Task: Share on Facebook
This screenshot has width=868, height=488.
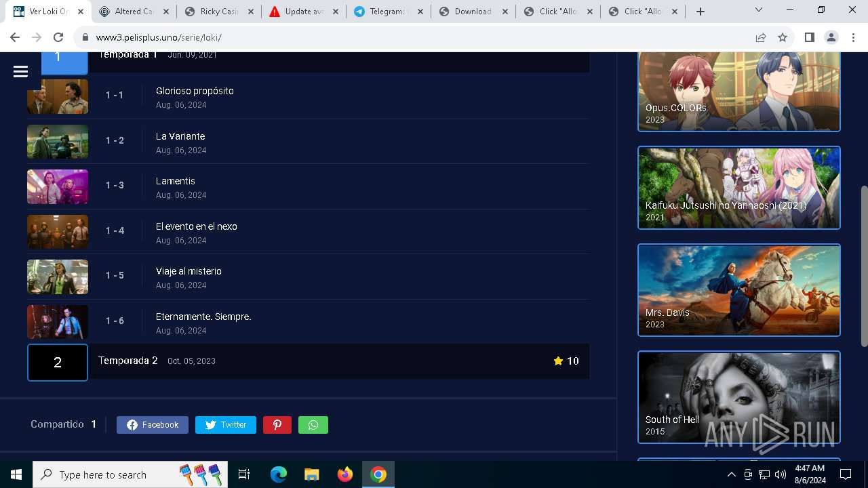Action: (153, 425)
